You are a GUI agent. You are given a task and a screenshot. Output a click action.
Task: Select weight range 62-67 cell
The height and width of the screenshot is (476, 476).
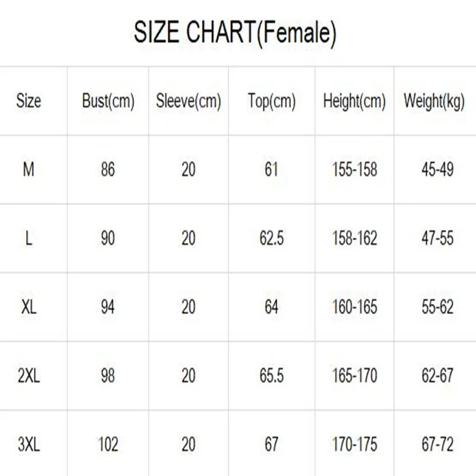point(437,376)
